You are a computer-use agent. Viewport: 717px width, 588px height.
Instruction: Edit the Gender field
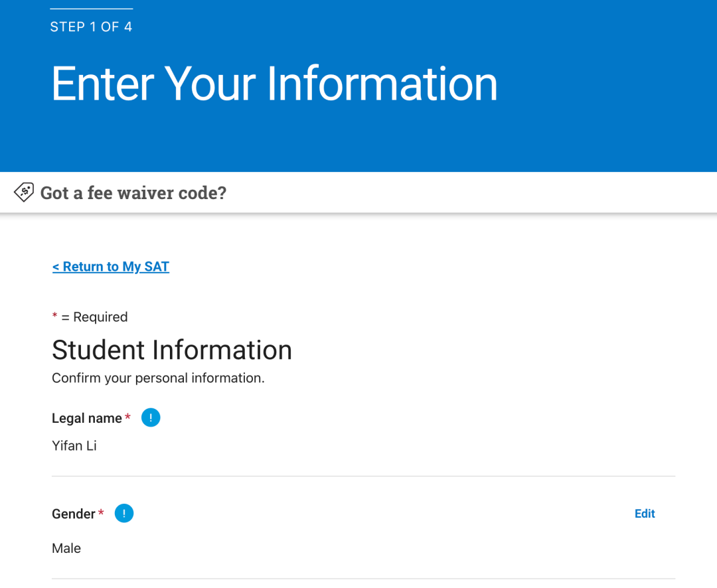[x=645, y=514]
